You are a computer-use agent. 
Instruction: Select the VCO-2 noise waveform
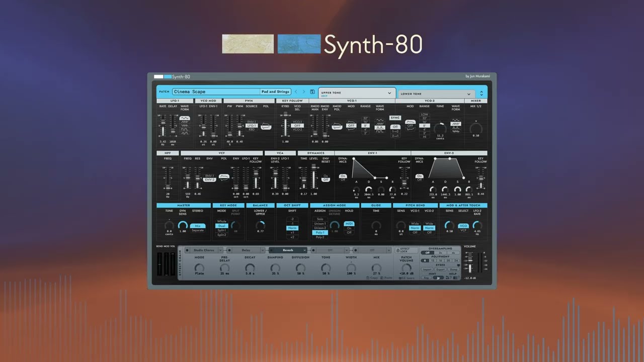(x=456, y=131)
